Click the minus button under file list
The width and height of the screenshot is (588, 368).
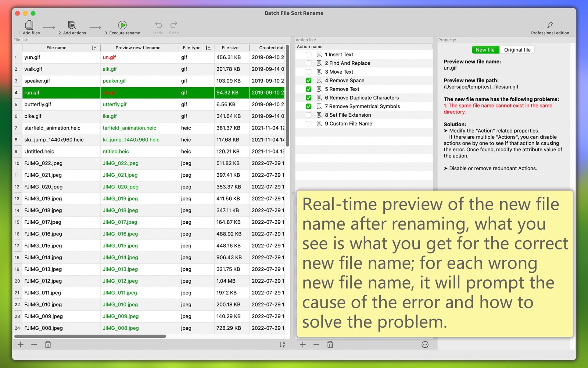coord(34,344)
